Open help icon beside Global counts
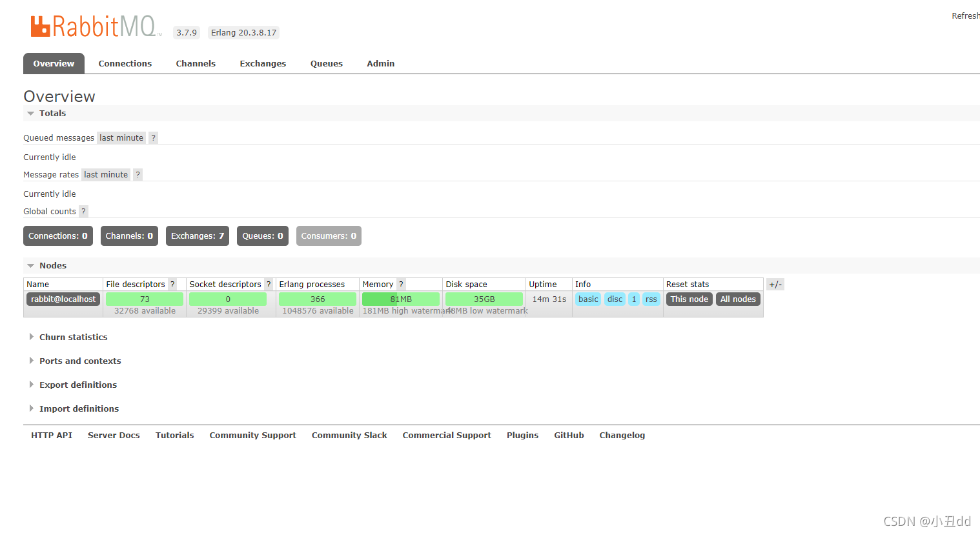This screenshot has width=980, height=533. 83,212
